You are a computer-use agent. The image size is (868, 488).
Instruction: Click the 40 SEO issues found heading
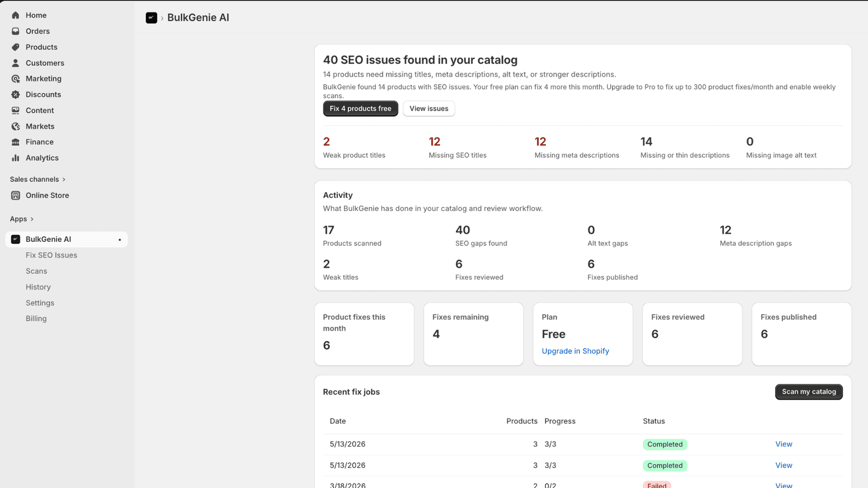(420, 60)
